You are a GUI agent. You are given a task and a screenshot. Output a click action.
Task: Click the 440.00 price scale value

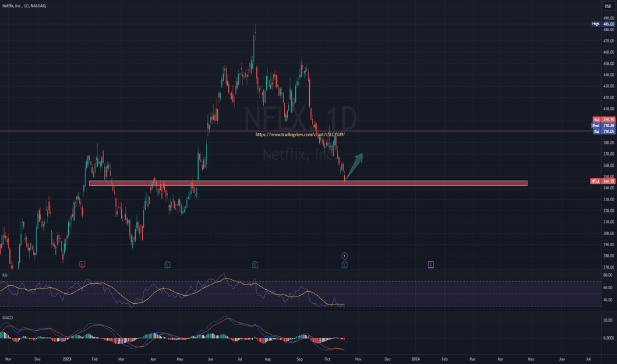(x=608, y=75)
